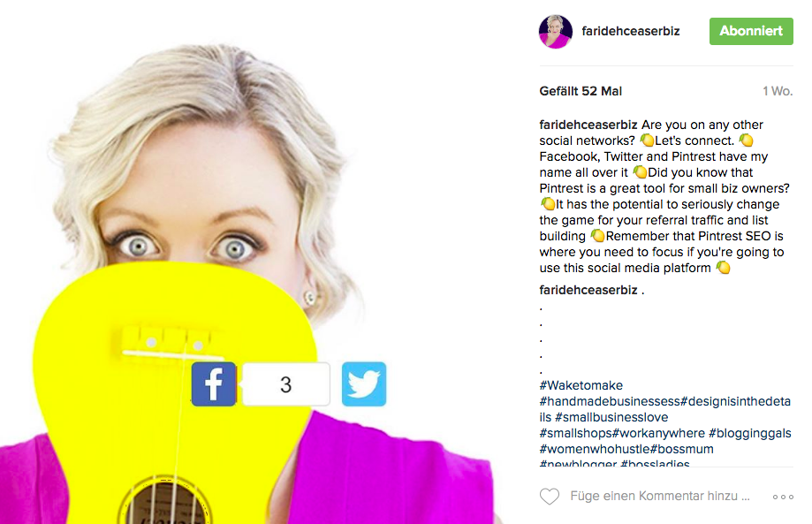Click the Facebook share count bubble

286,384
